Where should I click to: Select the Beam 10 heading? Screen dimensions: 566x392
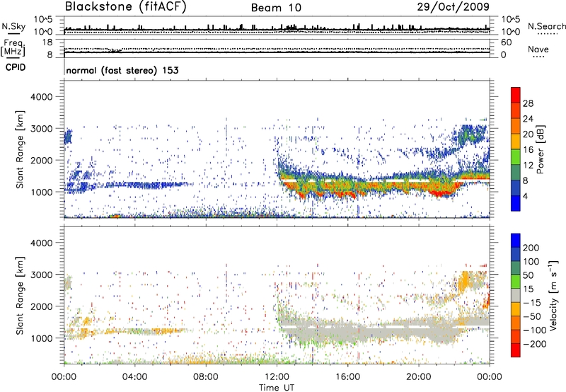click(x=276, y=8)
